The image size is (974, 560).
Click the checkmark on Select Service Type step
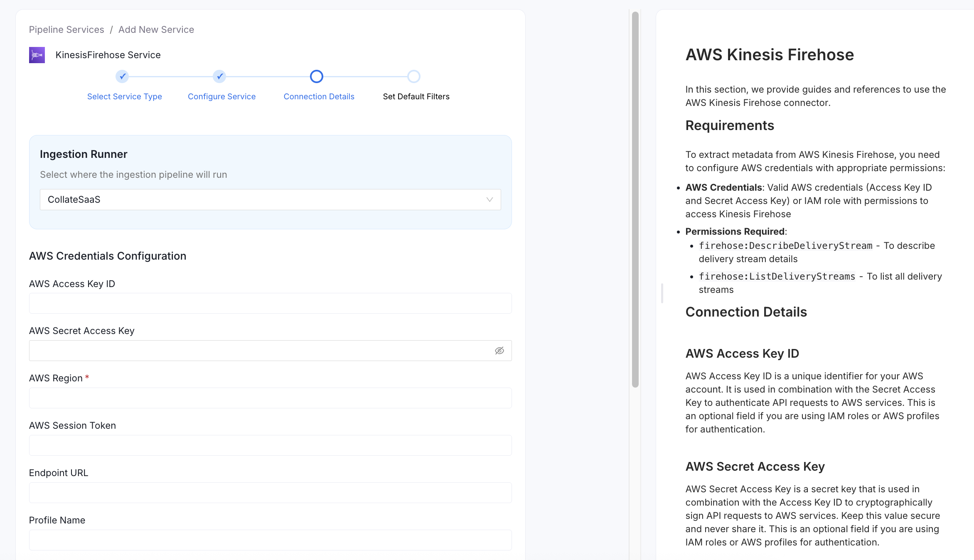[x=123, y=76]
